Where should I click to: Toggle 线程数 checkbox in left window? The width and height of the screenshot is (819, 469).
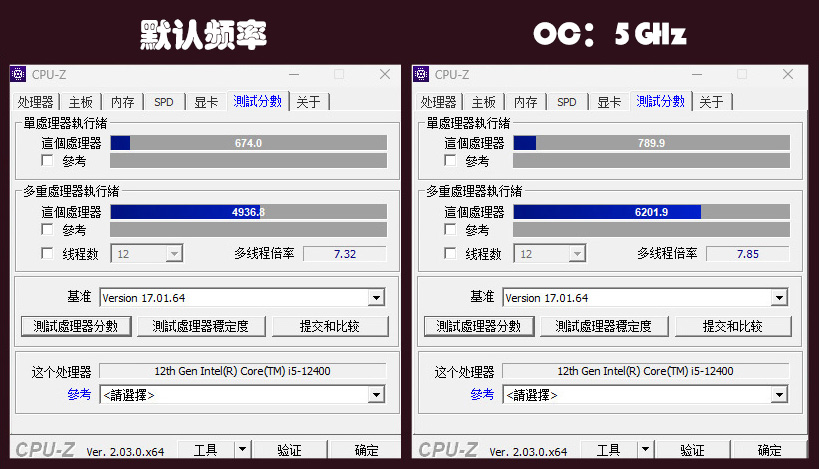(47, 253)
